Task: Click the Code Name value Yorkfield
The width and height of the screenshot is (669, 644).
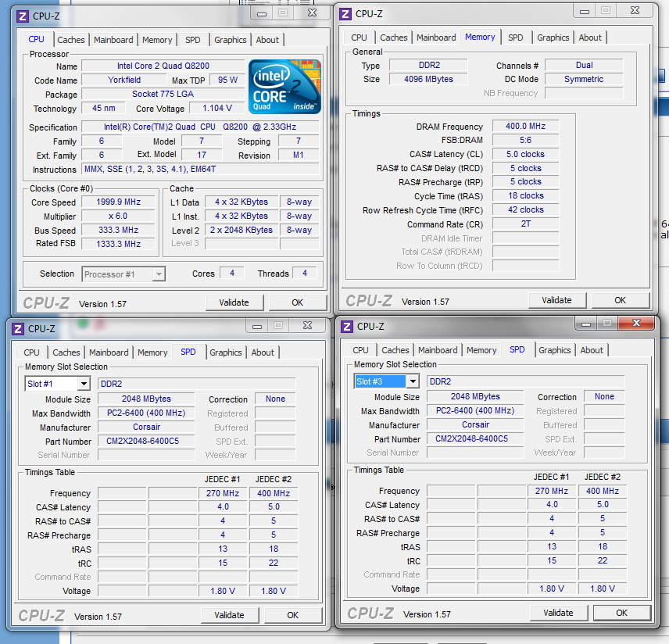Action: tap(123, 80)
